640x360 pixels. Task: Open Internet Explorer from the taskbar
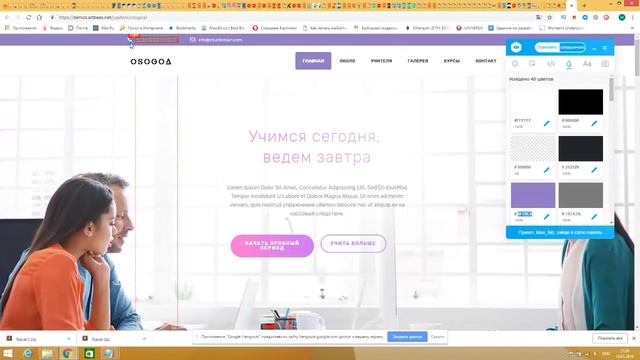point(28,353)
